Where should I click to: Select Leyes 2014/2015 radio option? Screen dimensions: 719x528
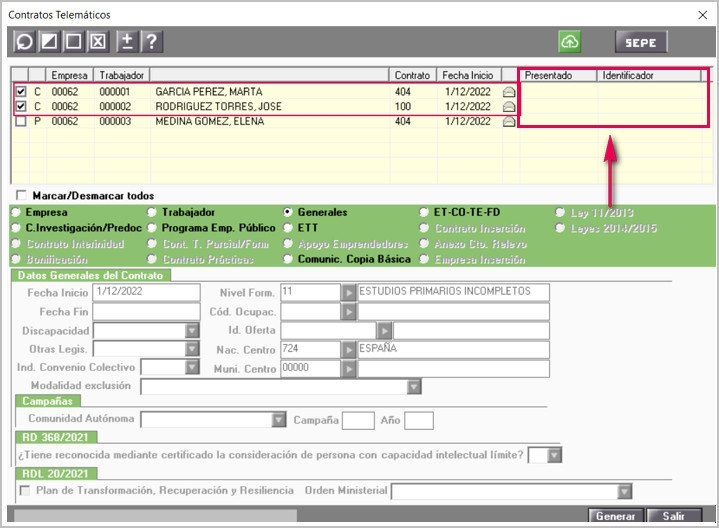(560, 228)
